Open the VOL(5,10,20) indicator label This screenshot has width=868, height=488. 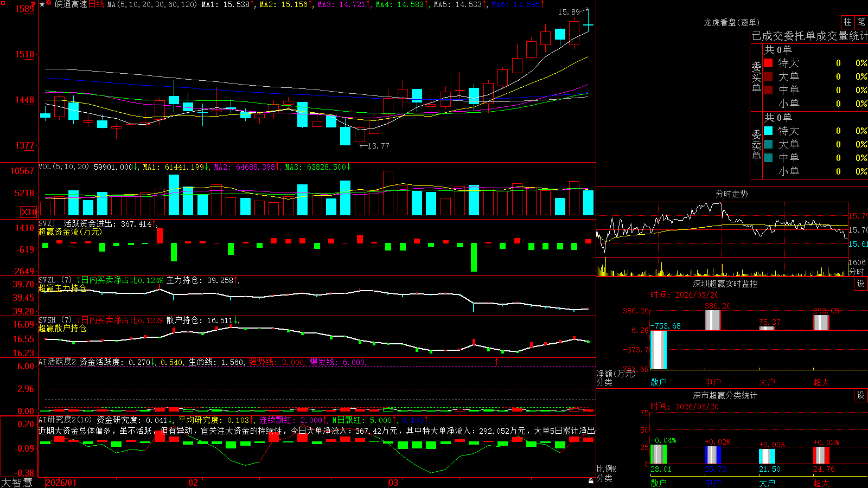[63, 167]
